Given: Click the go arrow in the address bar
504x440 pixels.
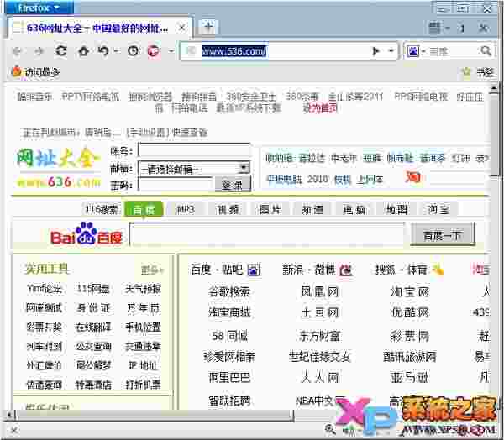Looking at the screenshot, I should (x=375, y=50).
